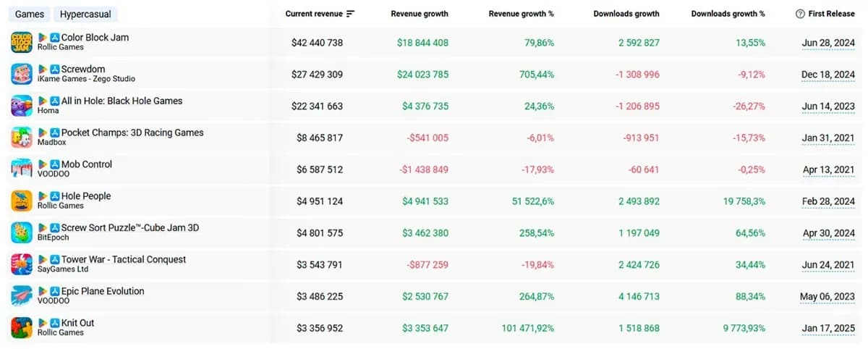Click the Mob Control game icon
The width and height of the screenshot is (868, 349).
22,169
